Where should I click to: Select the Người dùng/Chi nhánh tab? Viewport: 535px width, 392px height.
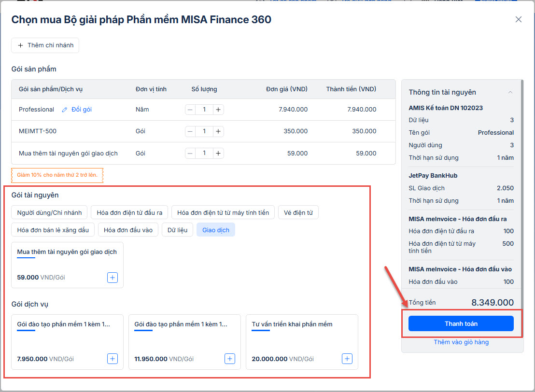(x=49, y=212)
